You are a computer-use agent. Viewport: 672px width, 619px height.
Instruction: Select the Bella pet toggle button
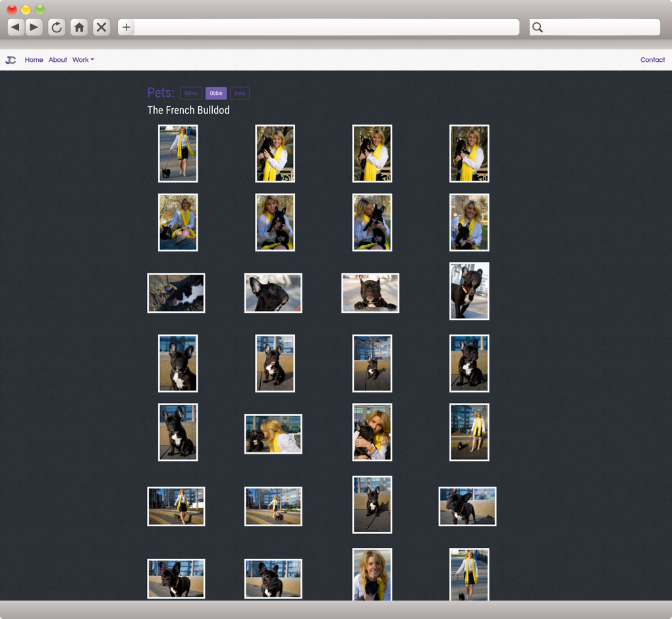239,94
